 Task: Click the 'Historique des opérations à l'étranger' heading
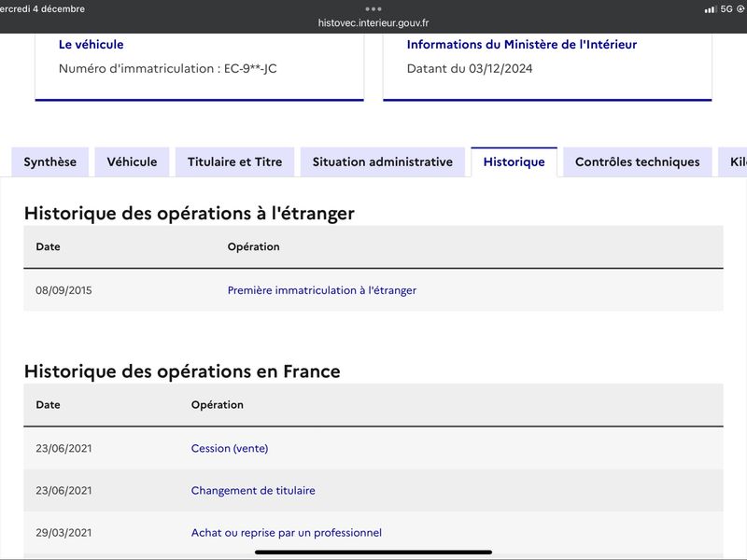190,213
